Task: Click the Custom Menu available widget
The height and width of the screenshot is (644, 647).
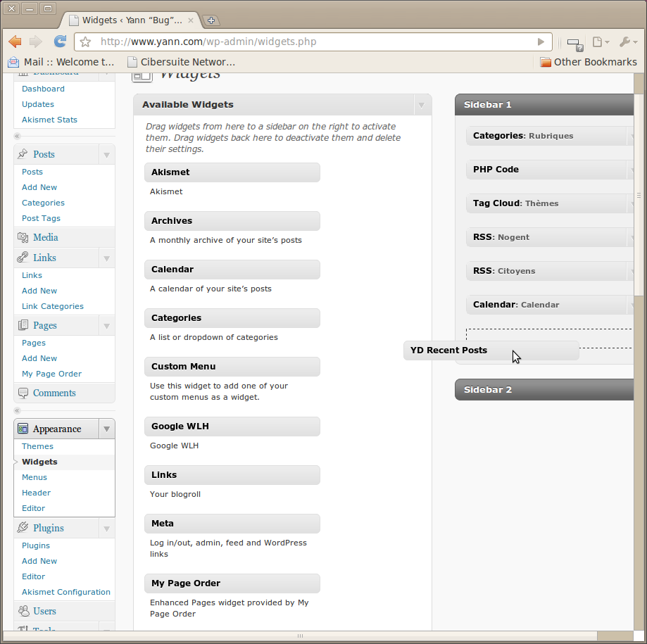Action: tap(232, 367)
